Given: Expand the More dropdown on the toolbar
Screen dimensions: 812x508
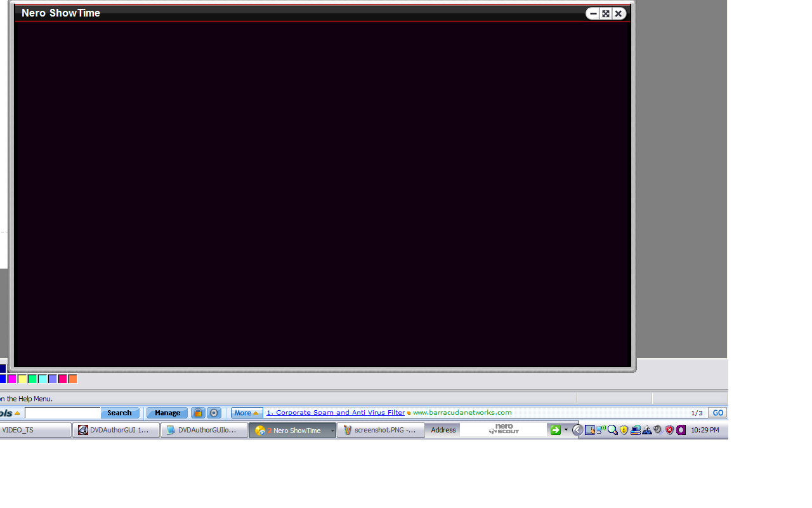Looking at the screenshot, I should click(247, 413).
